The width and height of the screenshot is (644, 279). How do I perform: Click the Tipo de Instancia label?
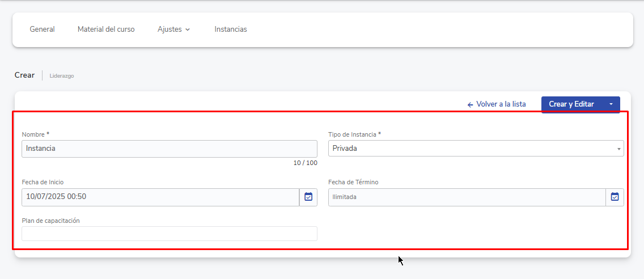click(354, 134)
